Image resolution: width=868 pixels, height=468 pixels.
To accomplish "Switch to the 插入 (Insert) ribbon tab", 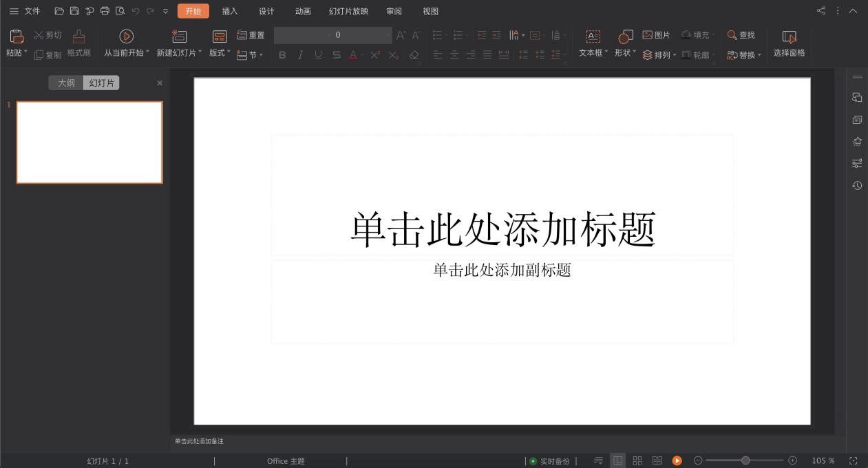I will pos(229,11).
